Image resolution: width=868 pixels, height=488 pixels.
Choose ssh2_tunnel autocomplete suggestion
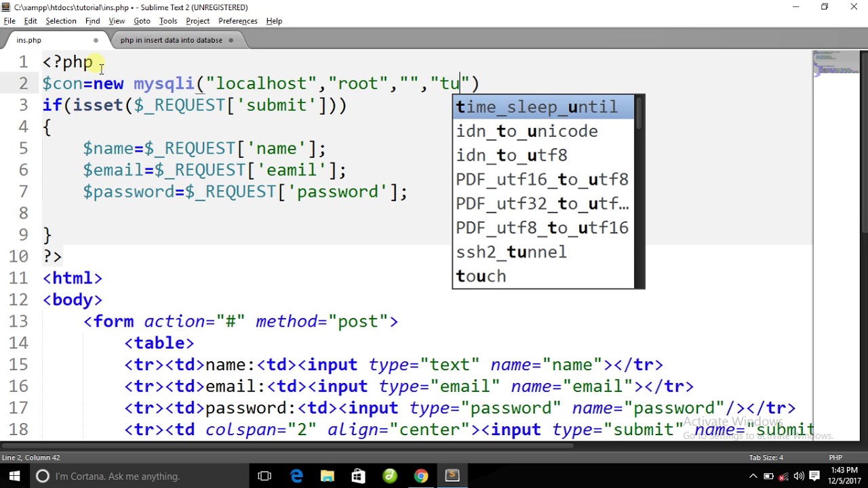click(544, 252)
